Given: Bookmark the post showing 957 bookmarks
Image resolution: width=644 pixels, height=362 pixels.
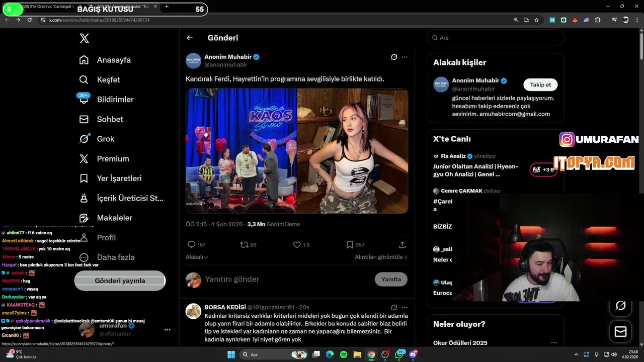Looking at the screenshot, I should 350,245.
